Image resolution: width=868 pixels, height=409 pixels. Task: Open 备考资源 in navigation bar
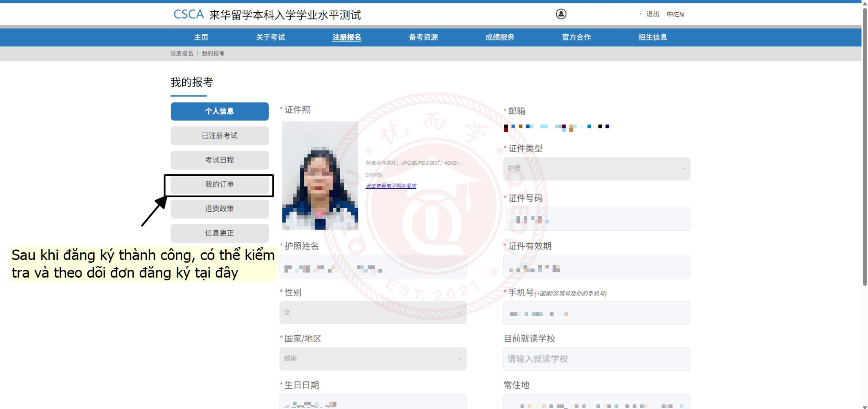pos(423,37)
